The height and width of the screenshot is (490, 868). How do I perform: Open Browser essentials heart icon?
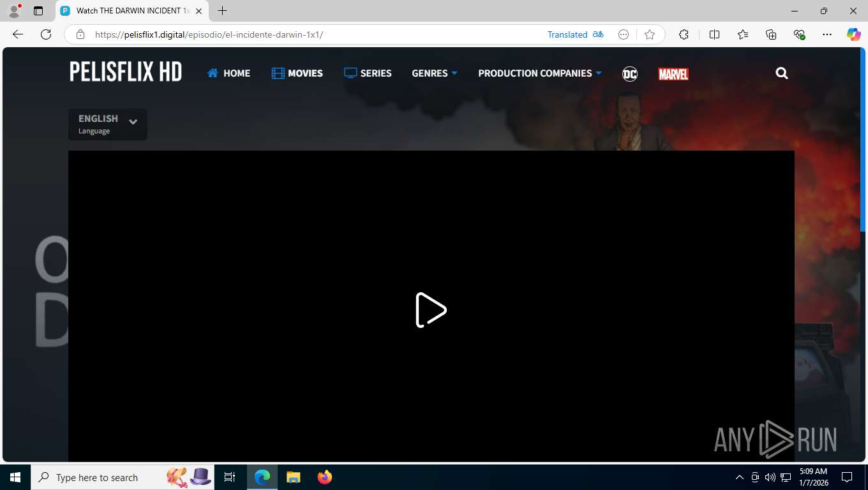[x=799, y=34]
